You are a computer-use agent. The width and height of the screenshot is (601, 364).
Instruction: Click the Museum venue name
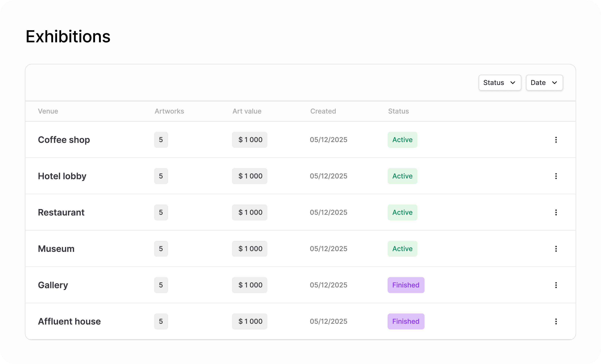[56, 249]
